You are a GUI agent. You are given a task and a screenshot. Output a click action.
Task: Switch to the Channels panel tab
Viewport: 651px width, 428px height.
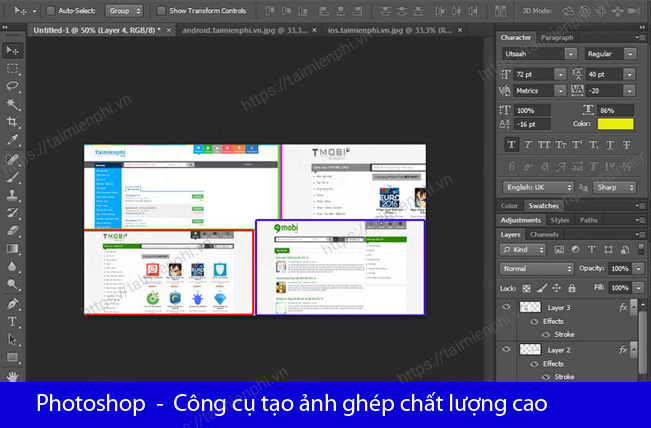pos(544,235)
